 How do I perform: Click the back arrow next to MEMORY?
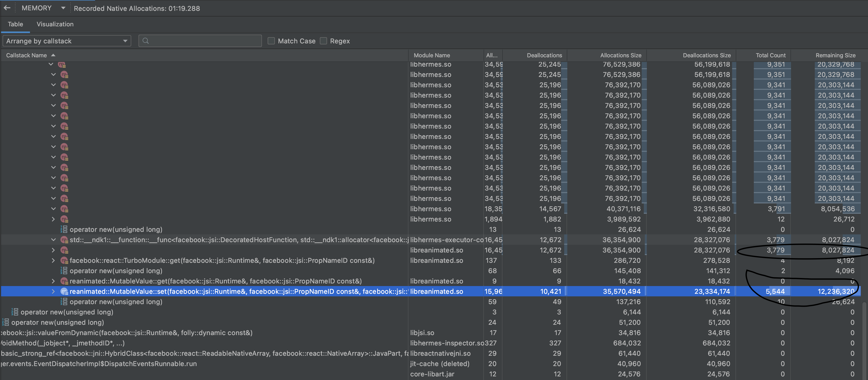7,8
